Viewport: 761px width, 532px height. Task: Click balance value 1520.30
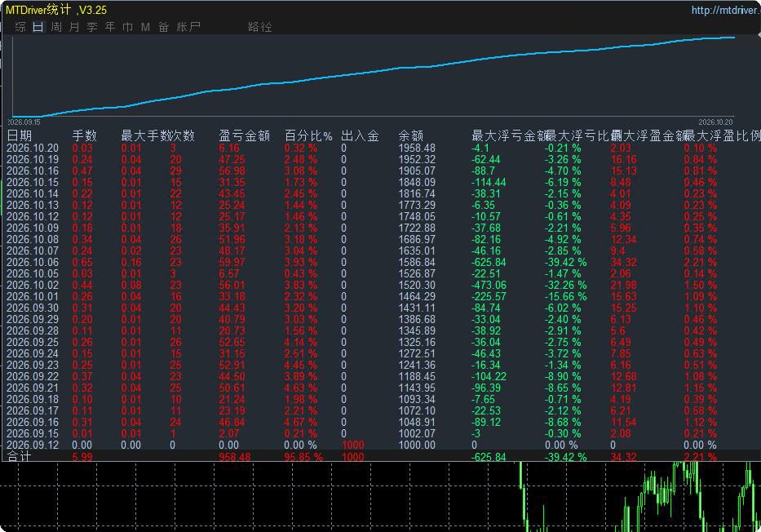[417, 285]
